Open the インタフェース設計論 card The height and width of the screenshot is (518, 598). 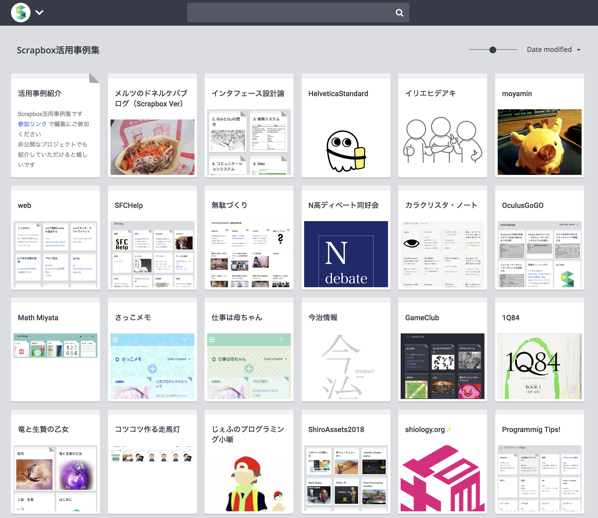(x=249, y=125)
